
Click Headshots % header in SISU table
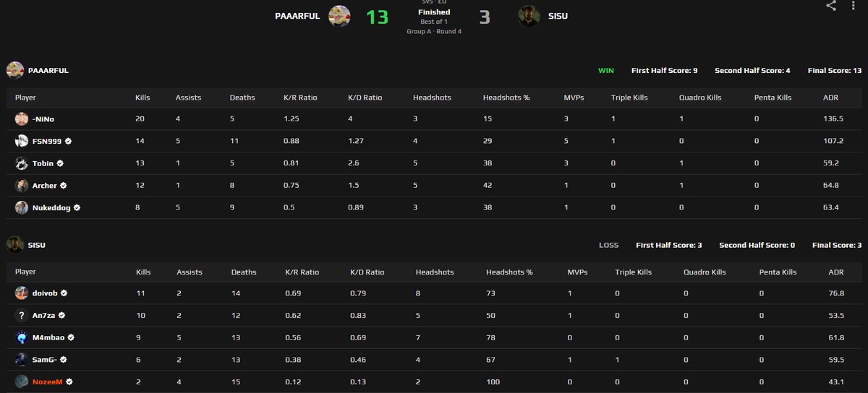[x=509, y=272]
